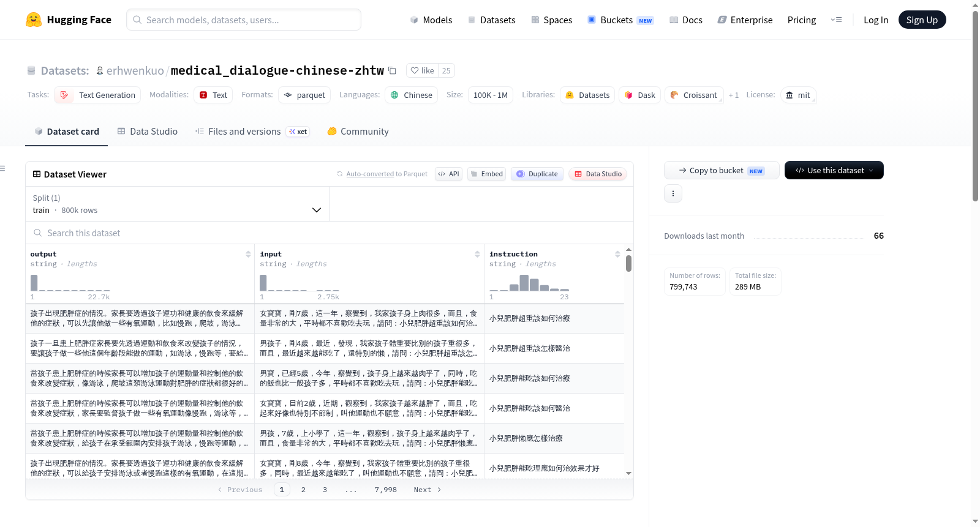Click cell '小兒肥胖超重該怎樣醫治'
This screenshot has height=527, width=980.
point(554,348)
